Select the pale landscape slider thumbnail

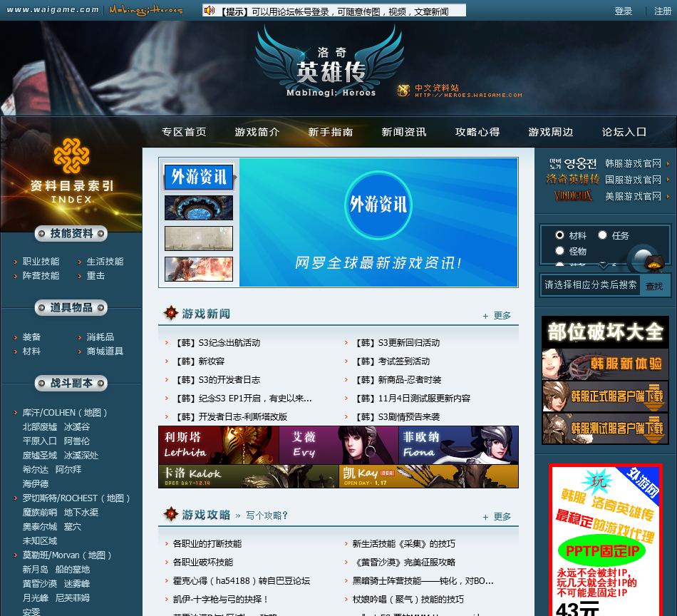[199, 238]
